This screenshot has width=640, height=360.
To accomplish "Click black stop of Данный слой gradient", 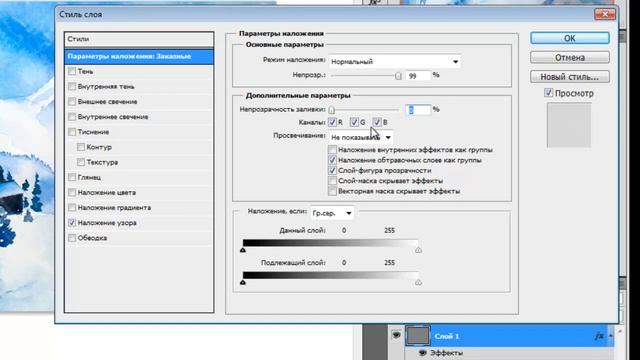I will [243, 250].
